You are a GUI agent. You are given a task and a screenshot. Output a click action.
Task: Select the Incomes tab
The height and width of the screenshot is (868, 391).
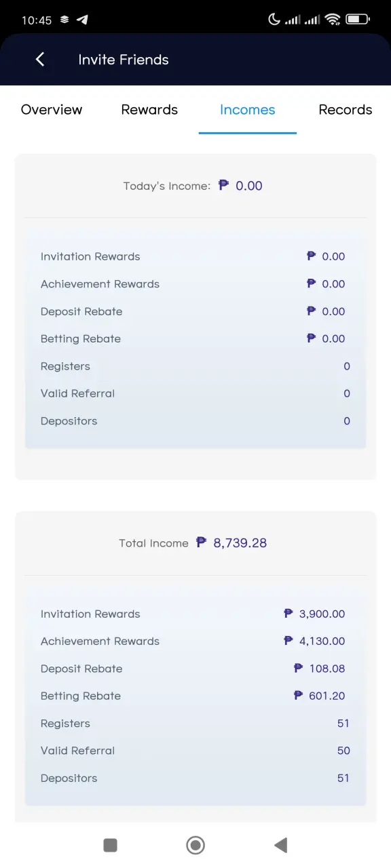tap(248, 110)
